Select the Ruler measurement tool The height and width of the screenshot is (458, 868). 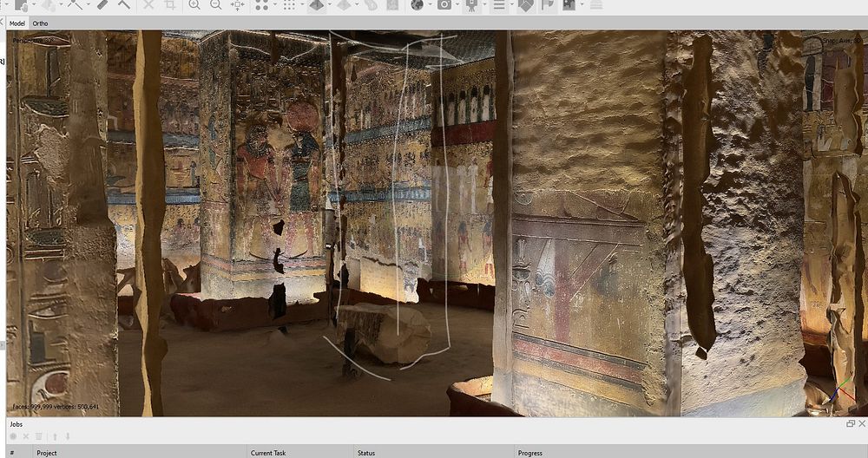pos(102,4)
